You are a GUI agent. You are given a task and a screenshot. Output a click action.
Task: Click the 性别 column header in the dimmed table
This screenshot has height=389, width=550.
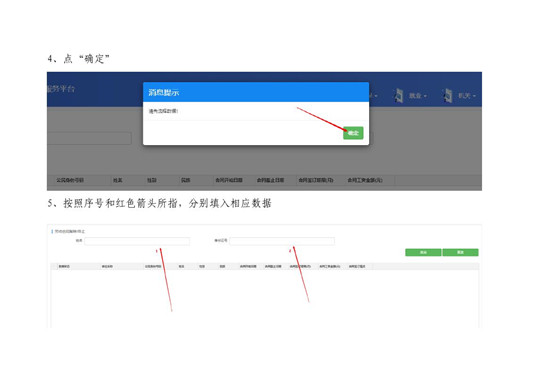point(152,180)
